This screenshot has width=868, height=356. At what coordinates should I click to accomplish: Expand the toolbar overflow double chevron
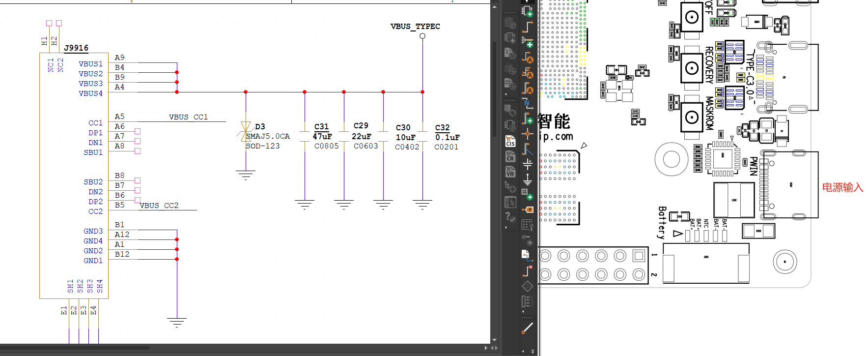pyautogui.click(x=532, y=351)
